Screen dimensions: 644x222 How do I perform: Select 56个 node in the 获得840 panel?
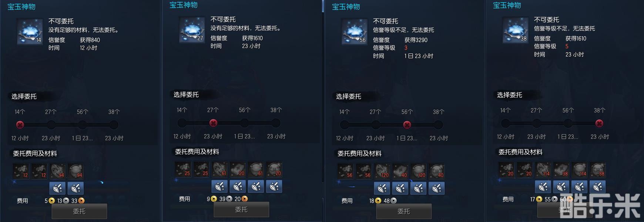82,125
